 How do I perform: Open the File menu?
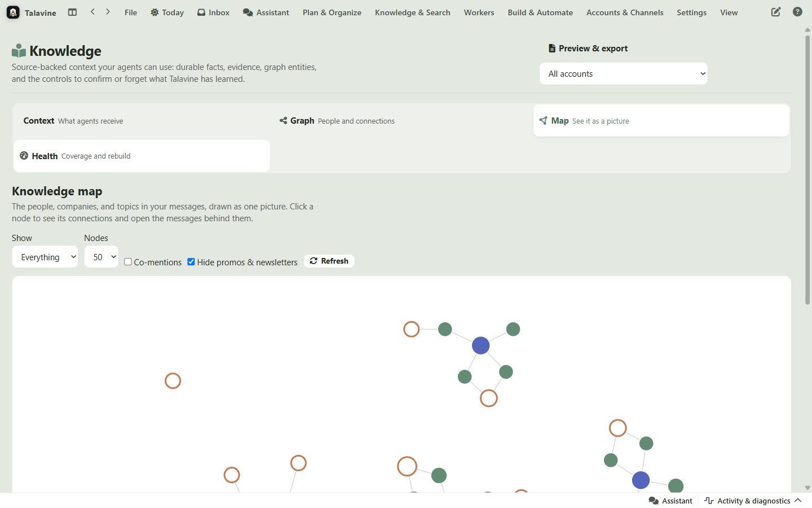[x=131, y=12]
